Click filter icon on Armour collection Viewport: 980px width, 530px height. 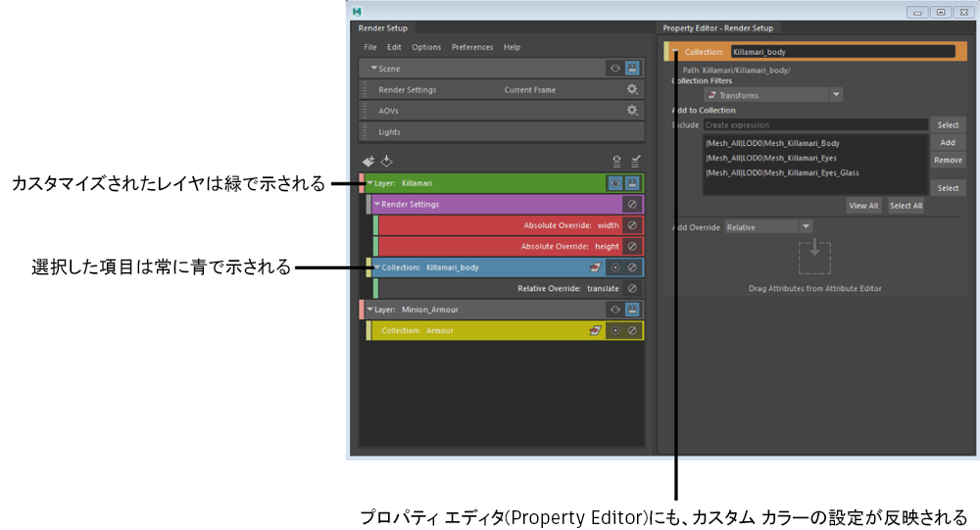(x=595, y=330)
